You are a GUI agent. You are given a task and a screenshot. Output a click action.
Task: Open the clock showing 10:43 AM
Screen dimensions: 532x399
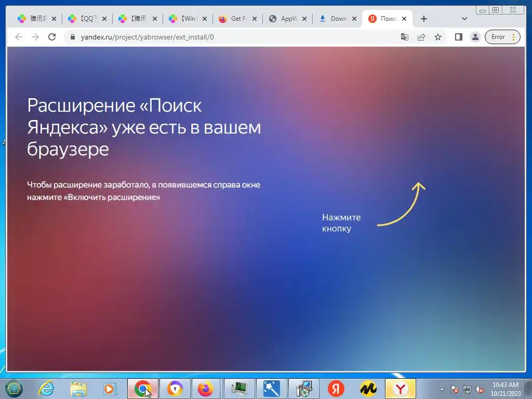click(x=506, y=389)
